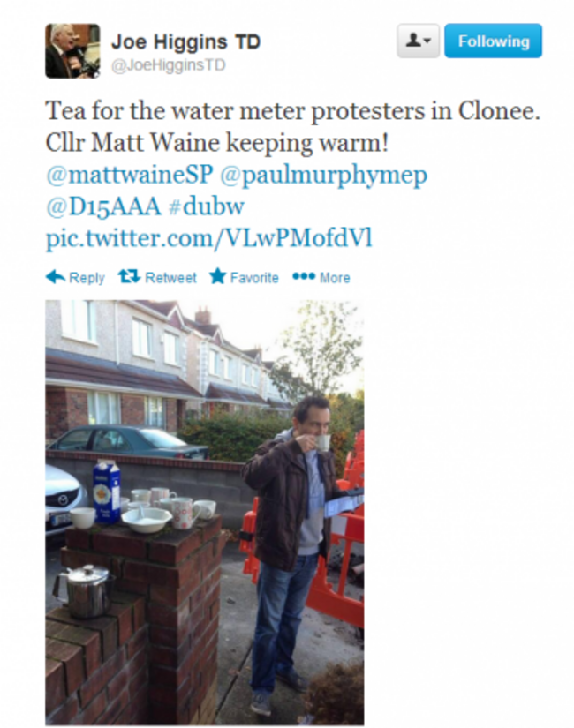Open Joe Higgins TD profile avatar

[72, 51]
